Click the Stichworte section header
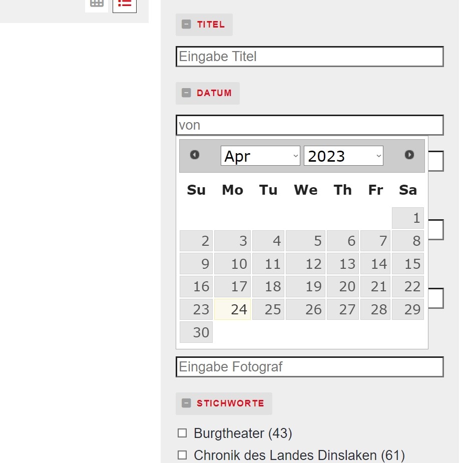Screen dimensions: 476x463 point(230,403)
